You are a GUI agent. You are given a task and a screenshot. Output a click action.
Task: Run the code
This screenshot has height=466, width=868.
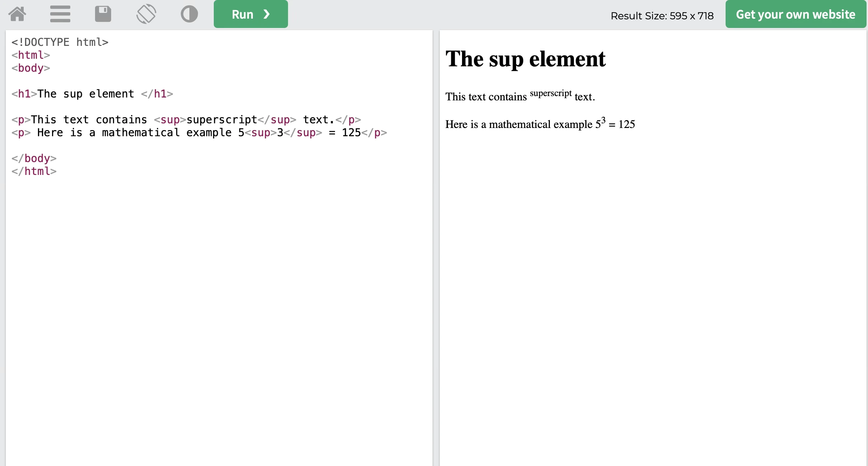click(x=251, y=14)
